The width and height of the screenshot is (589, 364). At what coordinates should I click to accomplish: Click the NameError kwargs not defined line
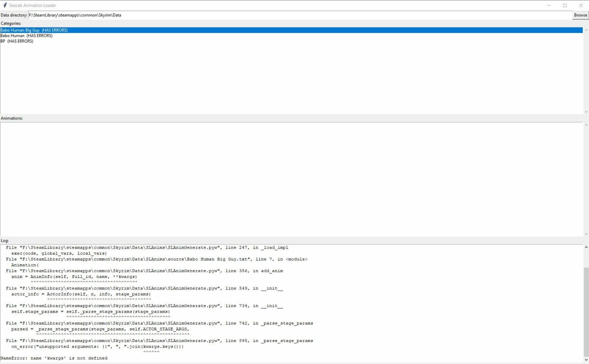tap(54, 358)
